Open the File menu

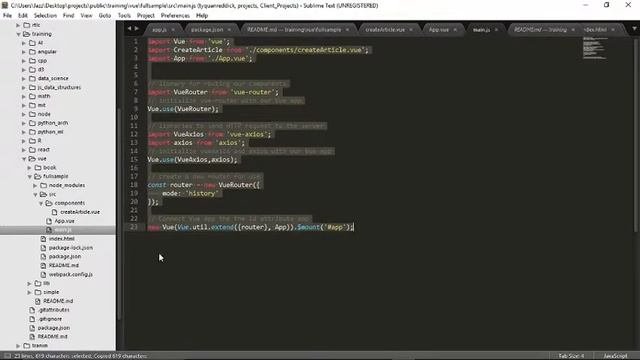pyautogui.click(x=7, y=16)
